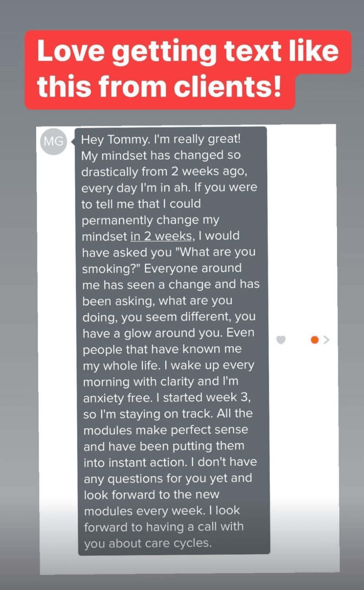364x590 pixels.
Task: Open the underlined "in 2 weeks" link
Action: click(161, 236)
